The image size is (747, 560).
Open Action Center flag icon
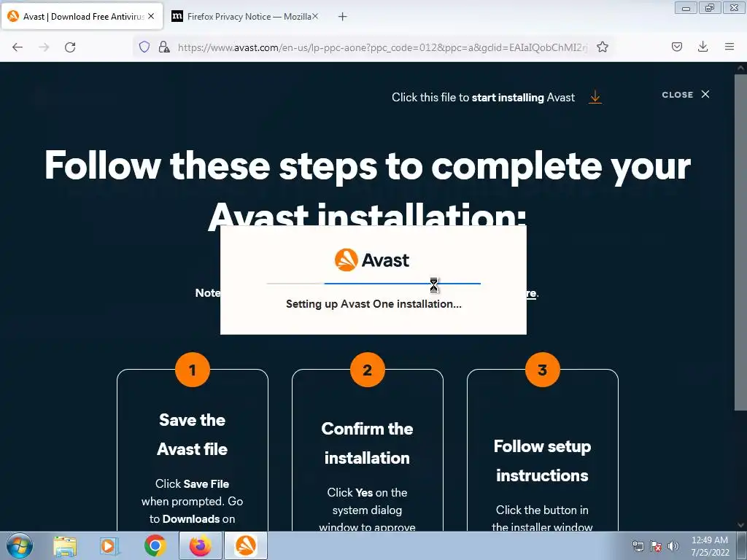(x=656, y=546)
